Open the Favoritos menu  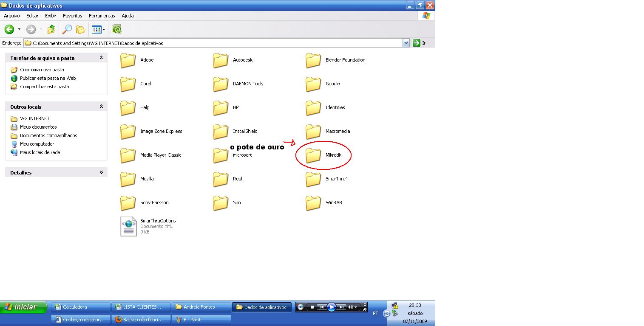click(x=73, y=16)
